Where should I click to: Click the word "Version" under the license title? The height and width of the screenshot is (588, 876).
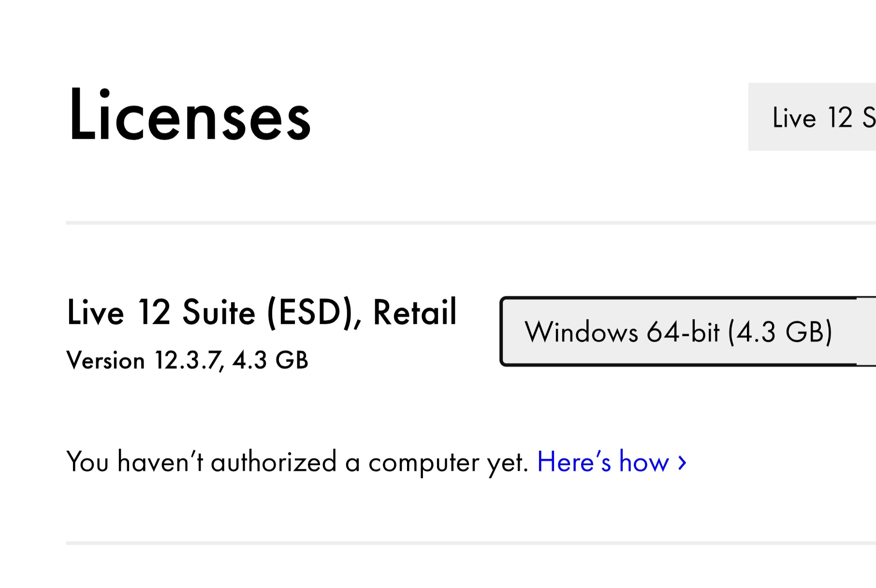105,360
